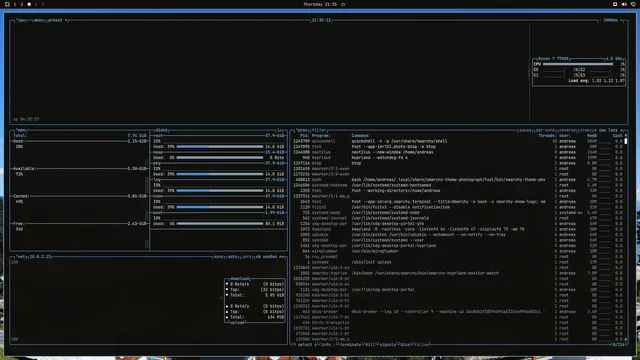Click the process list scrollbar thumb
640x360 pixels.
click(626, 141)
